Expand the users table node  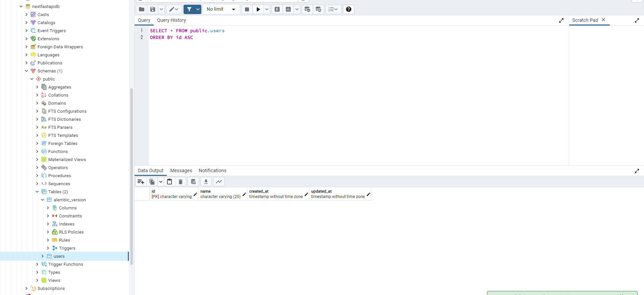click(x=43, y=256)
